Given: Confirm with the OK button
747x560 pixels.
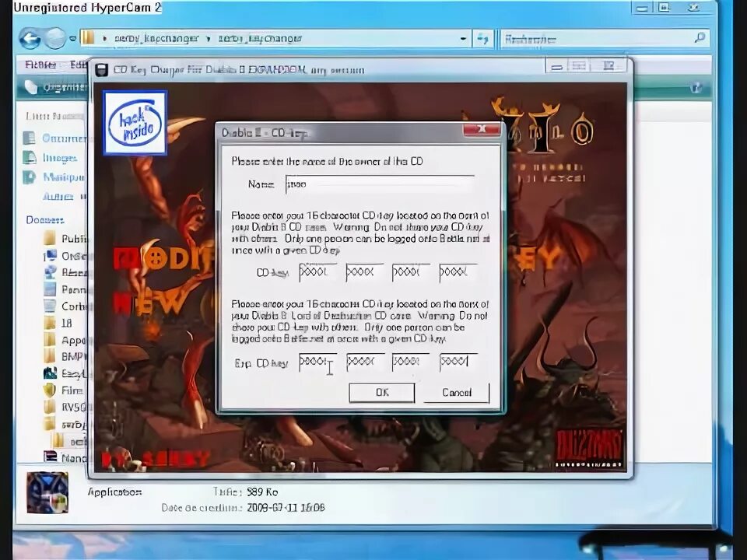Looking at the screenshot, I should tap(381, 393).
